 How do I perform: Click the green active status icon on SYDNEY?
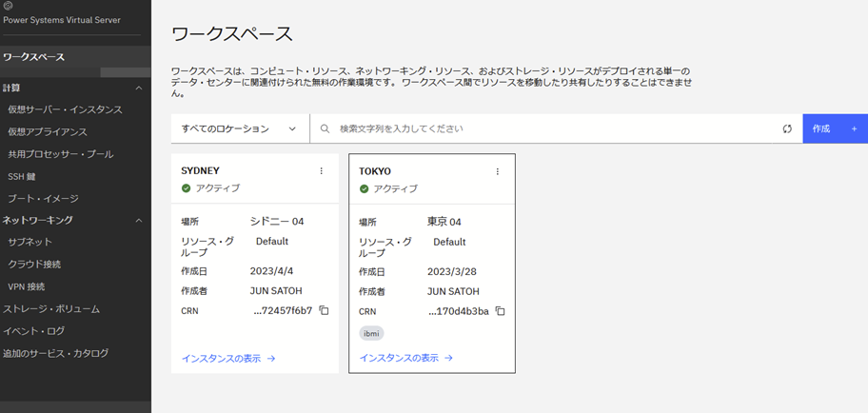(186, 188)
